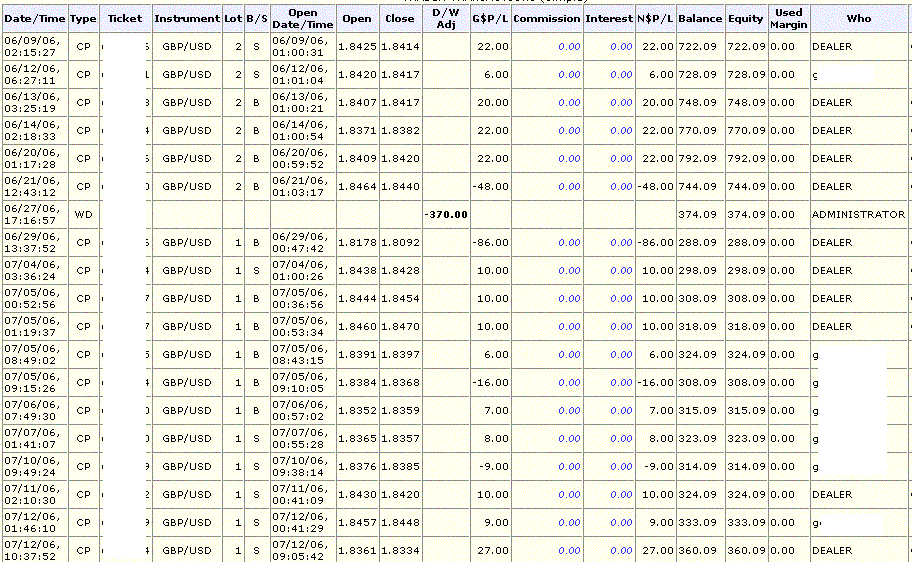
Task: Click the N$P/L column header
Action: pos(655,18)
